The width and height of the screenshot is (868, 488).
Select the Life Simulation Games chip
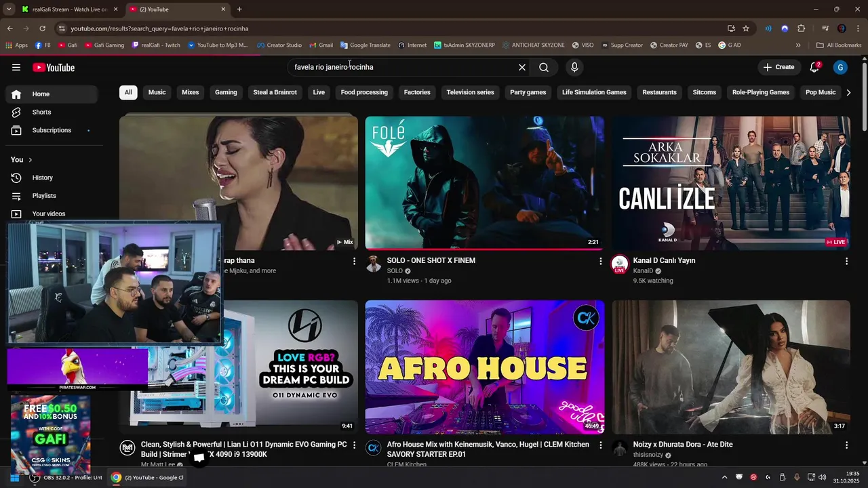tap(594, 92)
